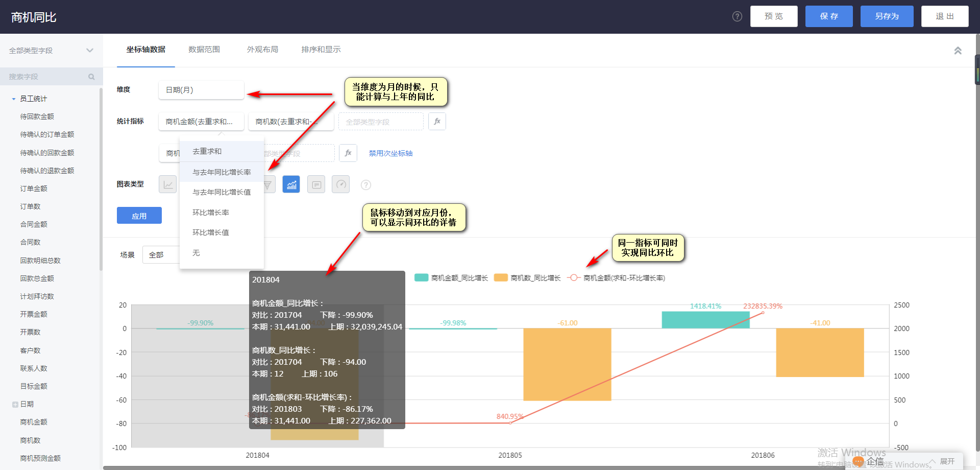Switch to the 外观布局 tab
The height and width of the screenshot is (470, 980).
pos(262,50)
